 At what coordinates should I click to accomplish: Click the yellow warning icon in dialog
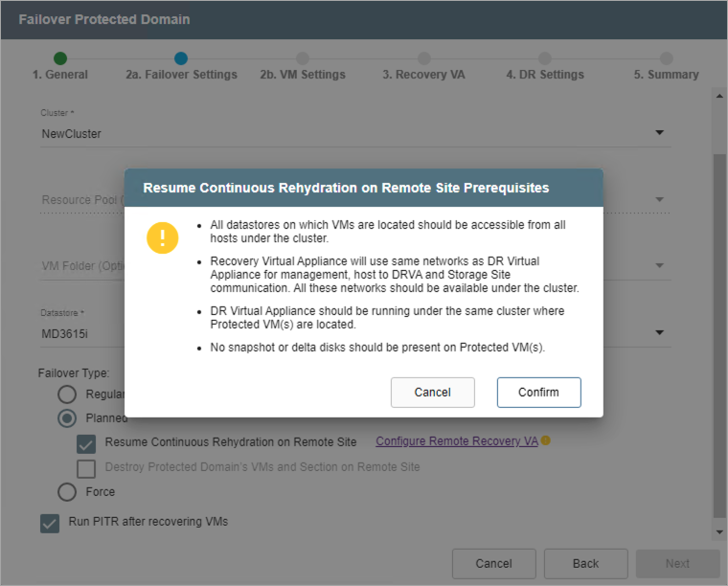(x=163, y=237)
